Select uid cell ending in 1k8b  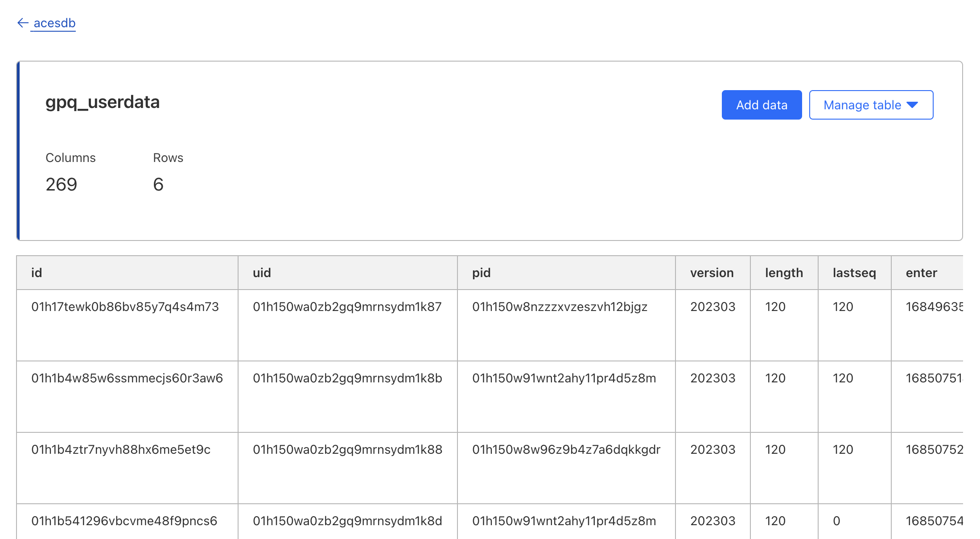tap(347, 378)
